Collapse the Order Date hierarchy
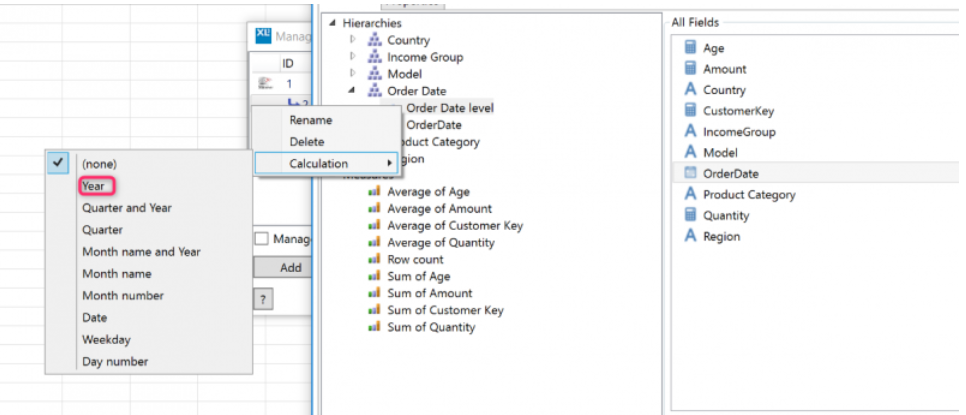 point(352,91)
